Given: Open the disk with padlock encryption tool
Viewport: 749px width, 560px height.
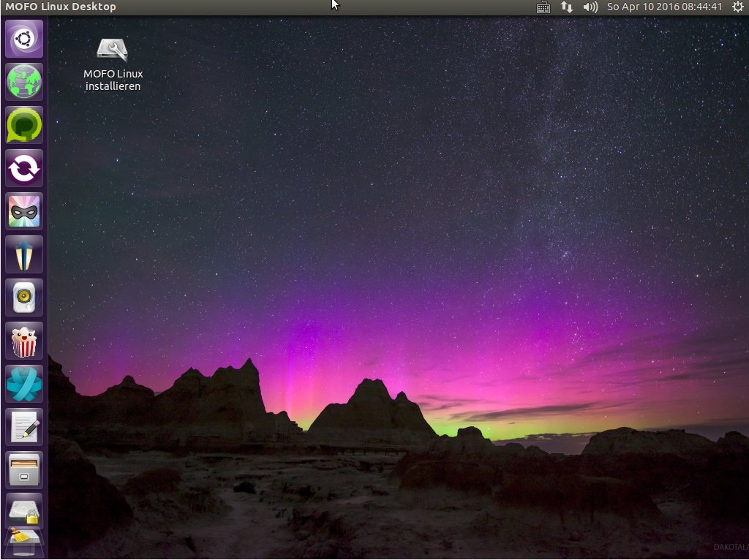Looking at the screenshot, I should click(x=24, y=511).
